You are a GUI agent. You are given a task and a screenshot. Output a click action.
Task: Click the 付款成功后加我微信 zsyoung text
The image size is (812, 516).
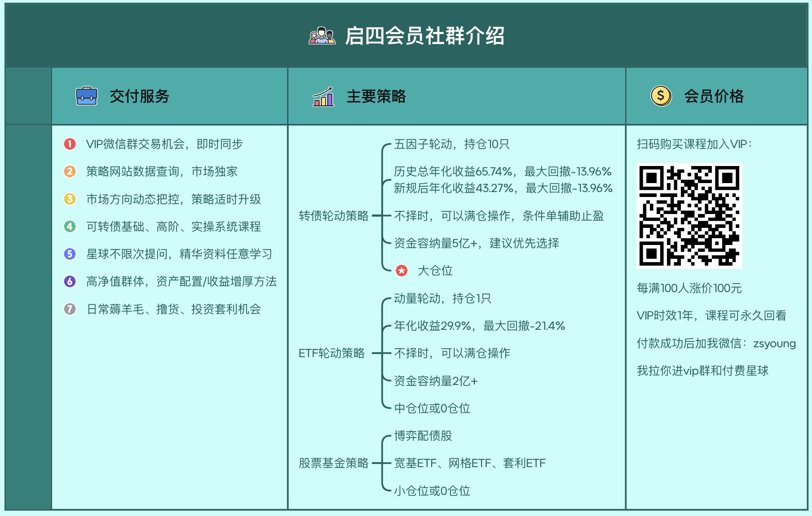coord(716,344)
